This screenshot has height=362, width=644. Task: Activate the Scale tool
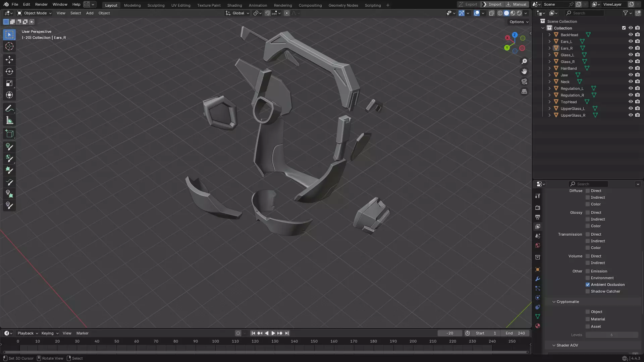[x=9, y=83]
